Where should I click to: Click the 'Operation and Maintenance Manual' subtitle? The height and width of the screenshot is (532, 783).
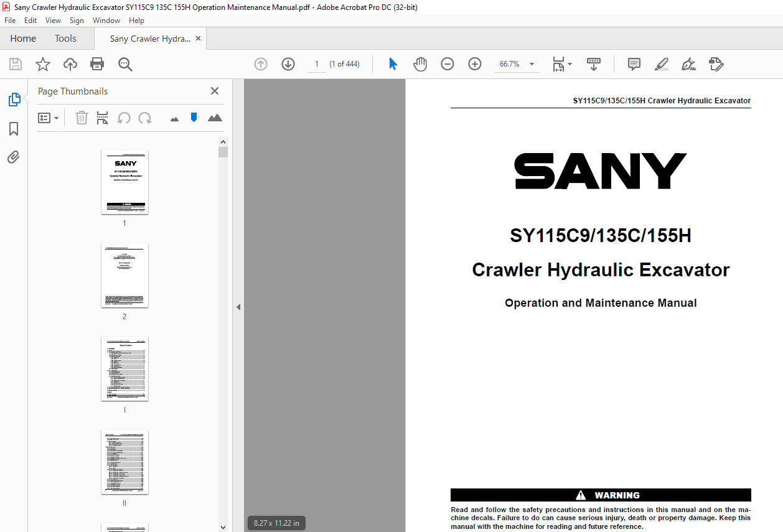coord(601,303)
